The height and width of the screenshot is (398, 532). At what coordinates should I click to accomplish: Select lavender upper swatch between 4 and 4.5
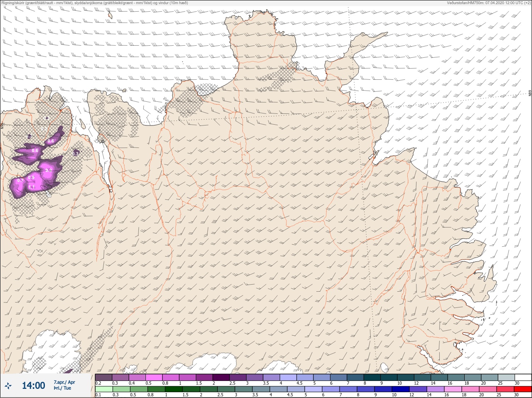(x=288, y=377)
